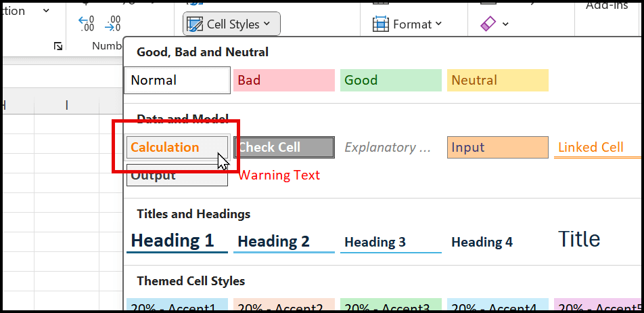This screenshot has height=313, width=644.
Task: Expand the Format dropdown arrow
Action: [438, 24]
